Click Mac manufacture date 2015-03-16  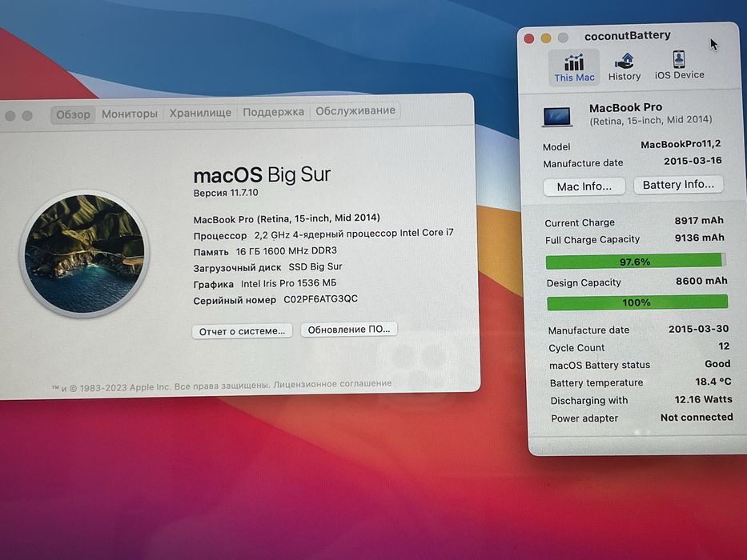point(693,161)
